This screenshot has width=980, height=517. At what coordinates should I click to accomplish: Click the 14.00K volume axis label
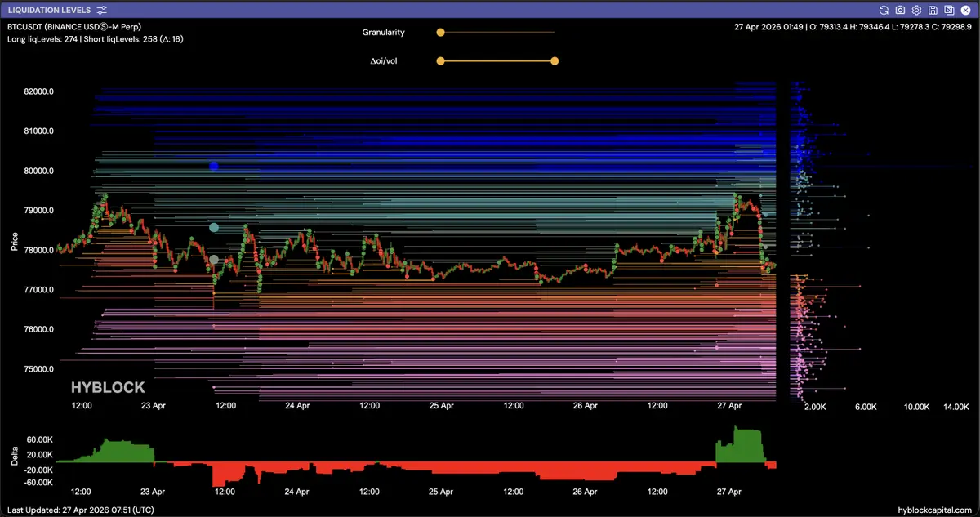click(956, 406)
